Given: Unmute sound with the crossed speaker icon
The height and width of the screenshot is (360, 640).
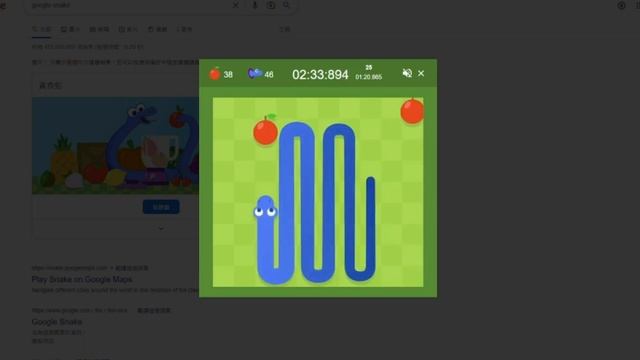Looking at the screenshot, I should [x=407, y=73].
